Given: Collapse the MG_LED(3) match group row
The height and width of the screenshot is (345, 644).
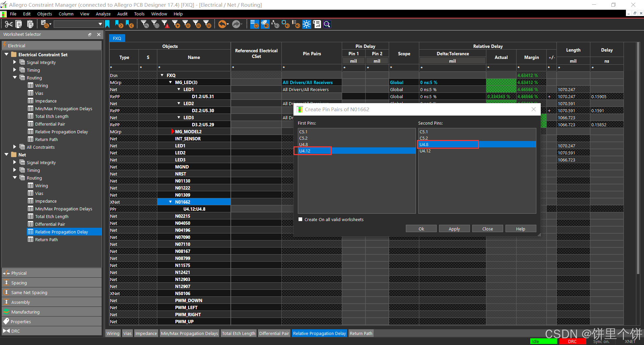Looking at the screenshot, I should [170, 82].
